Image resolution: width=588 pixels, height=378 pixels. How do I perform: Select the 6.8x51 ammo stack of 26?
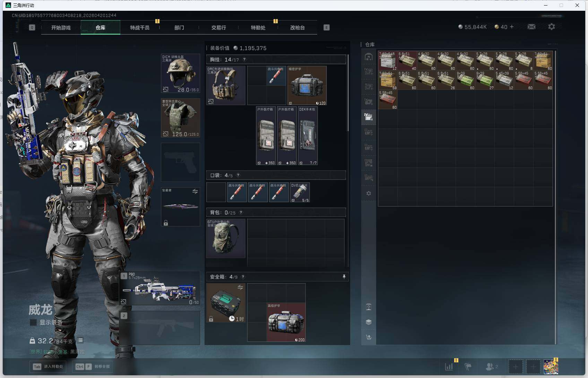tap(446, 80)
